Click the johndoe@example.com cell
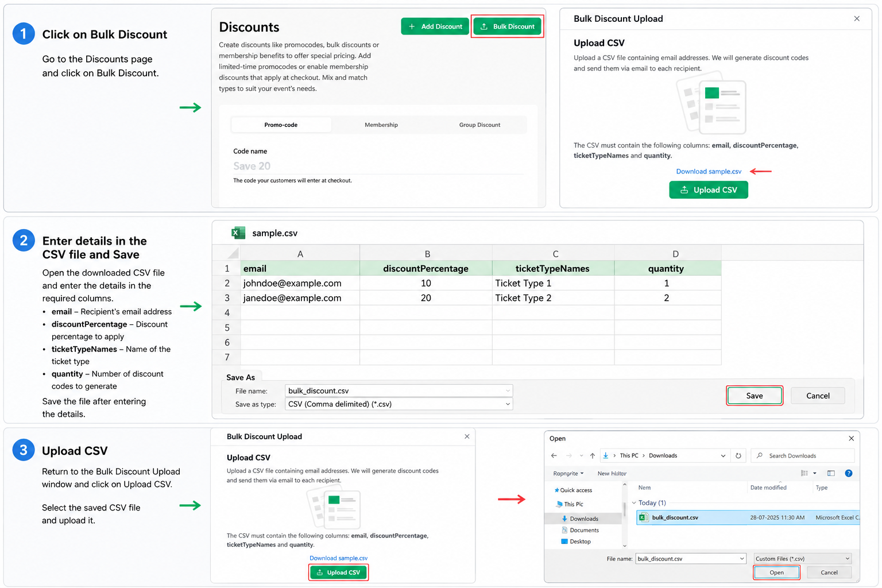 coord(300,283)
